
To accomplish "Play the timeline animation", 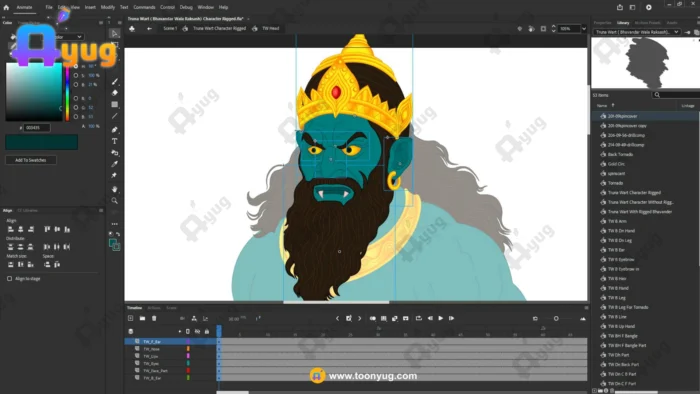I will (x=441, y=318).
